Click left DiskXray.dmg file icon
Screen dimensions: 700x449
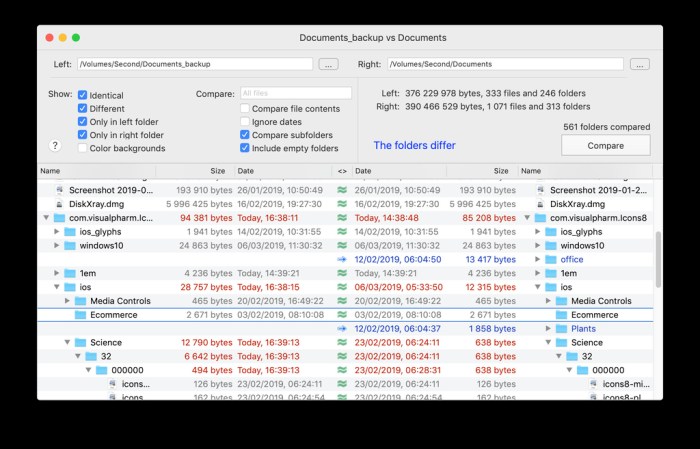coord(59,204)
